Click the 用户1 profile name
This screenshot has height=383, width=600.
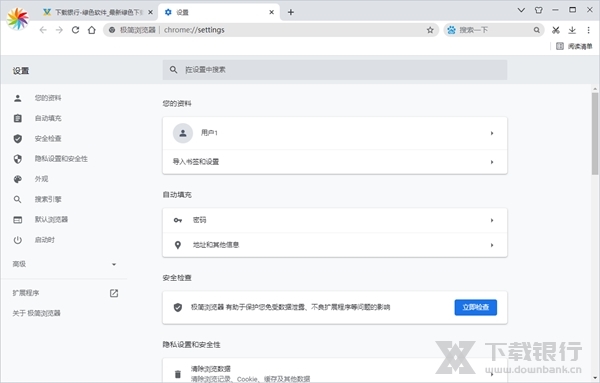(209, 133)
